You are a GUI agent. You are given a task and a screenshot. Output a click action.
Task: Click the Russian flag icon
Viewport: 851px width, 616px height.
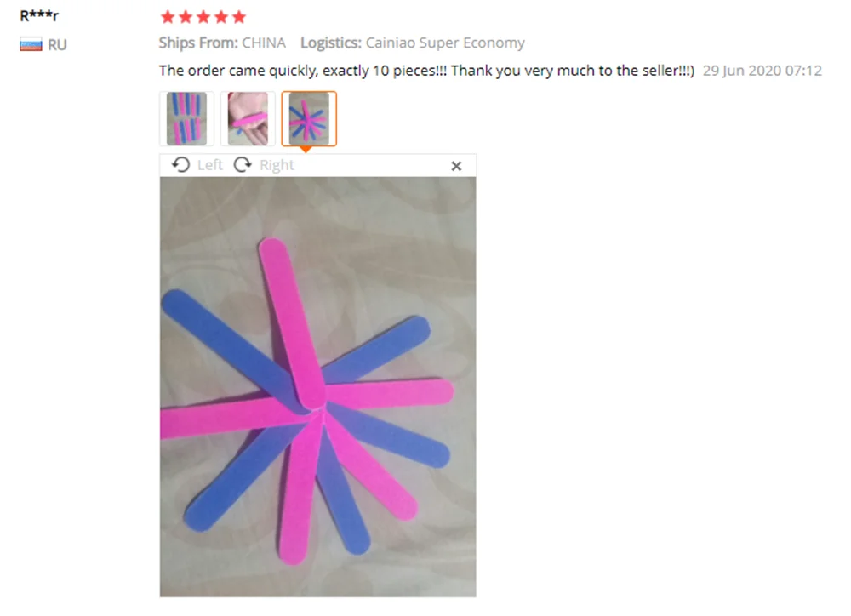(x=31, y=44)
